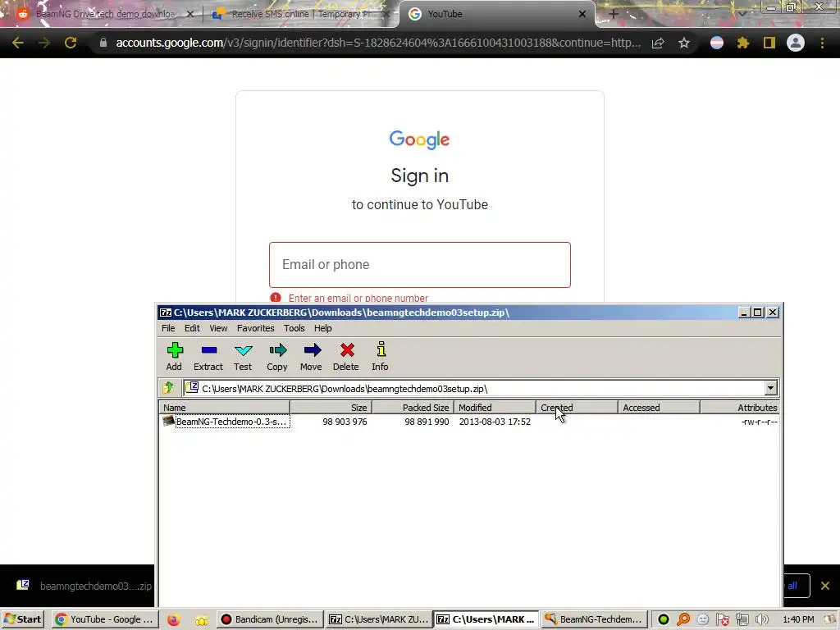
Task: Open the Chrome three-dot menu
Action: [x=822, y=43]
